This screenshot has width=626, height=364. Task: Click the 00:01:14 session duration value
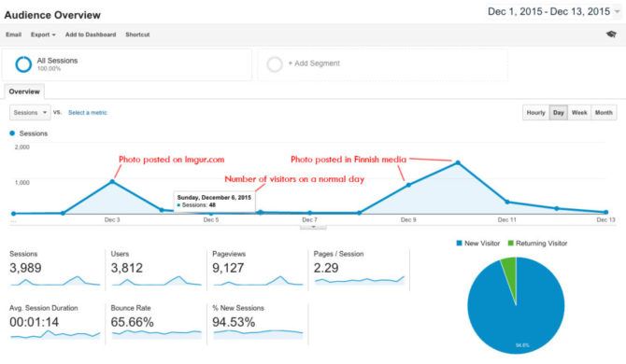(x=34, y=322)
